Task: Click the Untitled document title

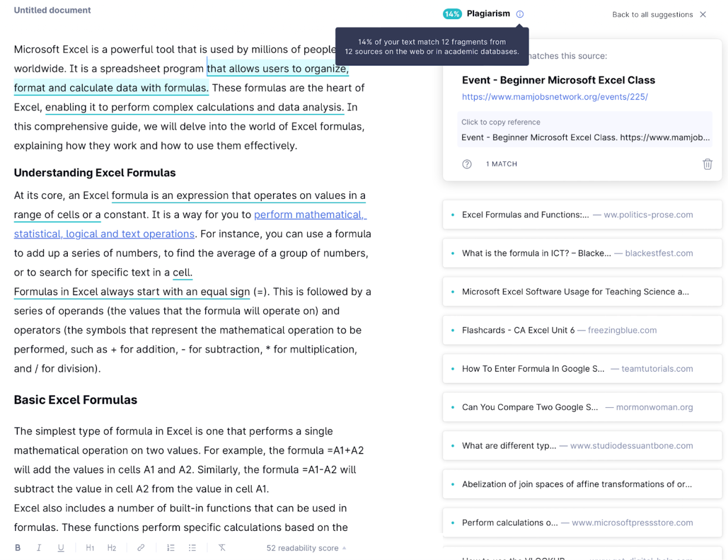Action: (x=52, y=10)
